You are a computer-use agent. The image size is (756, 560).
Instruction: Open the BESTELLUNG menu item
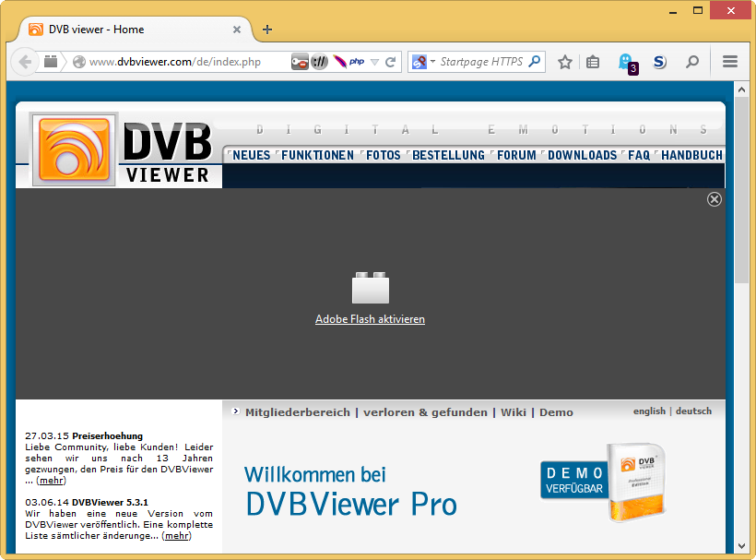coord(448,155)
